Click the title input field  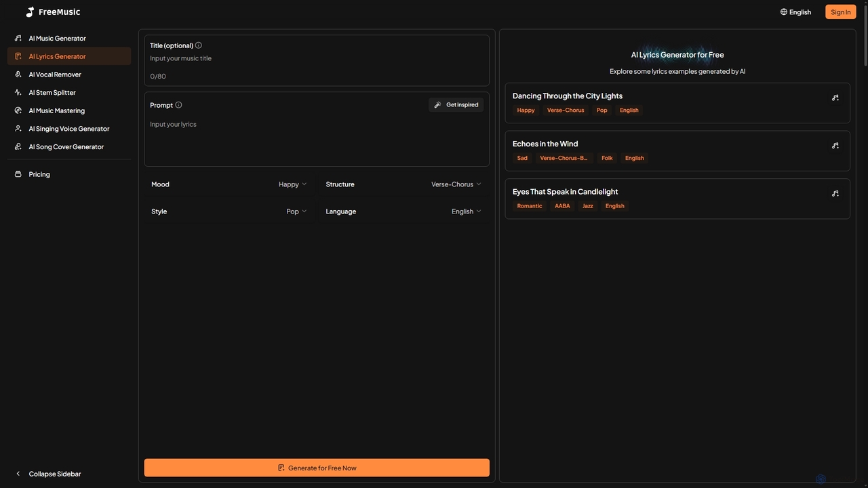tap(317, 58)
